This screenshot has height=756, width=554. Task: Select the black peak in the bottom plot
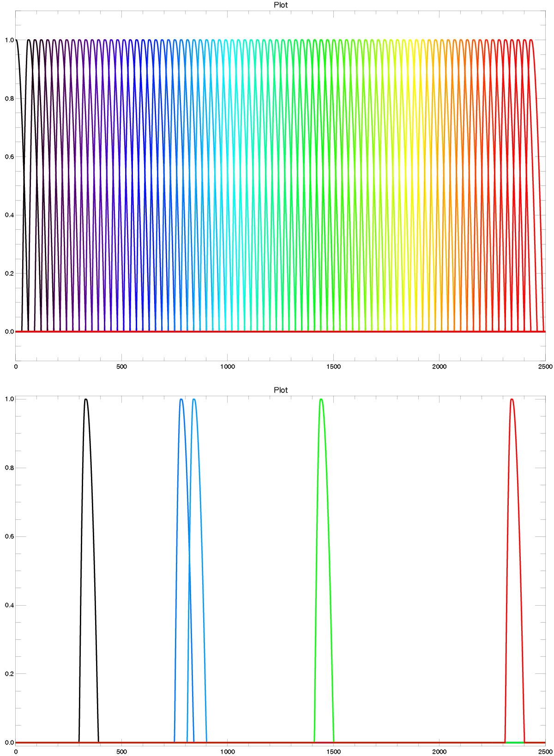point(86,400)
